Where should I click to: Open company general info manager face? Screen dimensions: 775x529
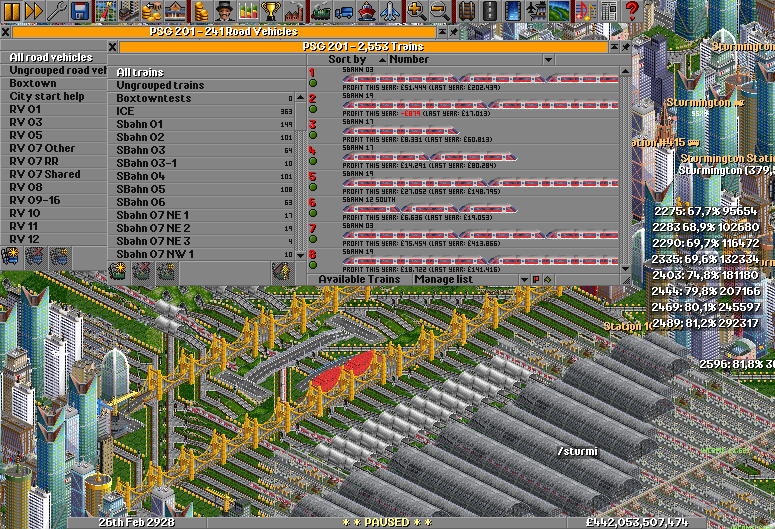(x=224, y=11)
